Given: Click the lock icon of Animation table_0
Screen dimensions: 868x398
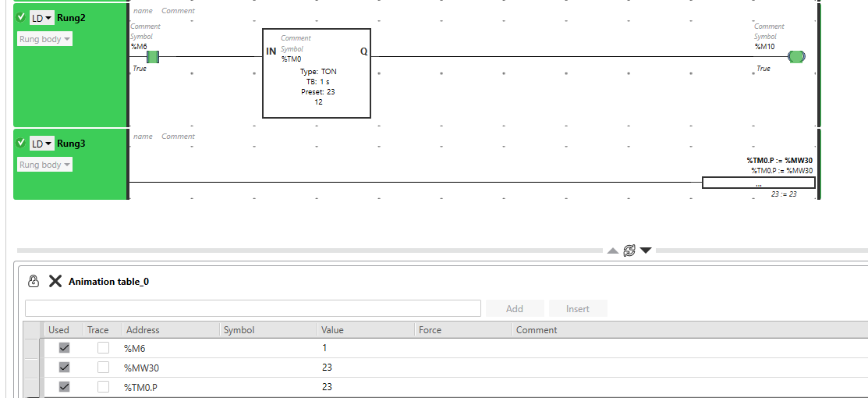Looking at the screenshot, I should point(34,281).
